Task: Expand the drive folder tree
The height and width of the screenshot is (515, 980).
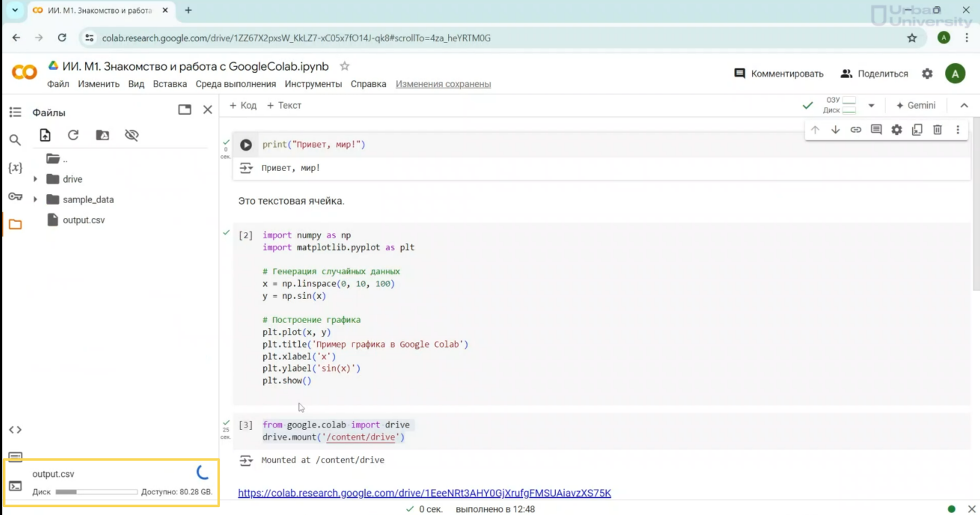Action: point(35,179)
